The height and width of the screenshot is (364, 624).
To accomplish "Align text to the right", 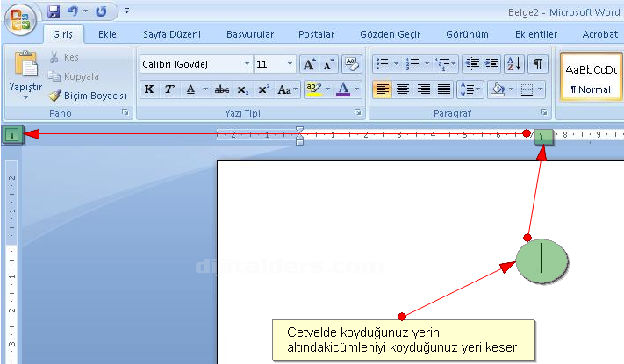I will click(423, 89).
